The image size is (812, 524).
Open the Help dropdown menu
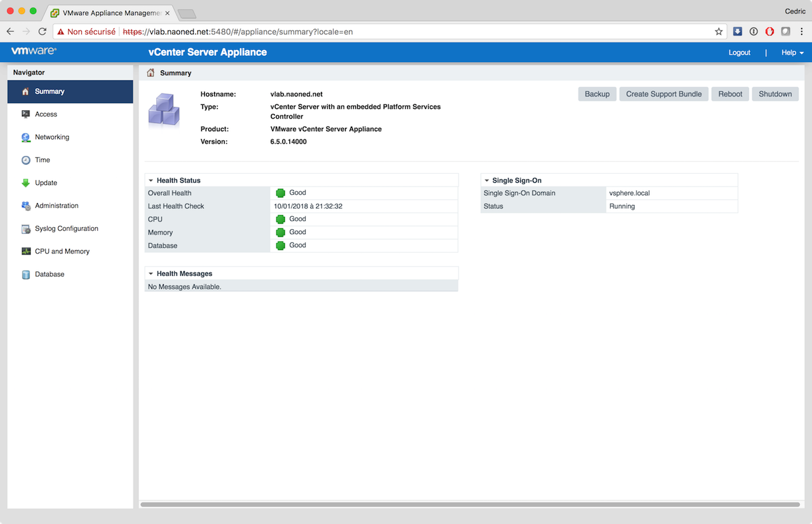tap(792, 53)
